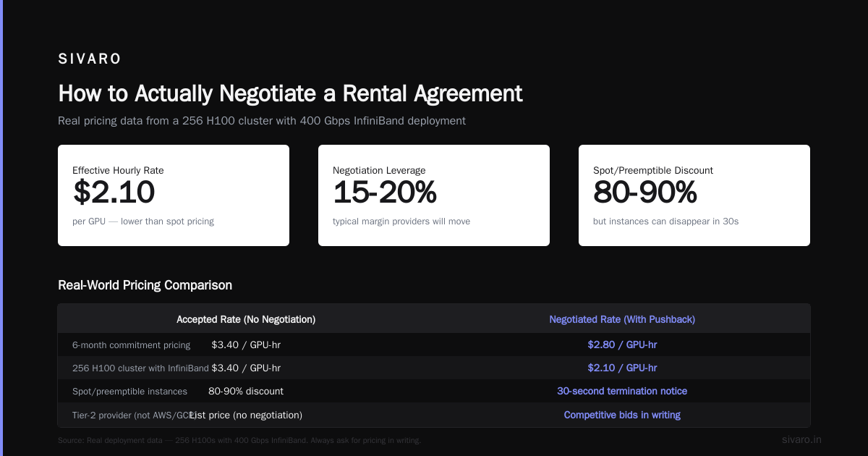Click 'per GPU — lower than spot pricing'
The width and height of the screenshot is (868, 456).
tap(143, 221)
